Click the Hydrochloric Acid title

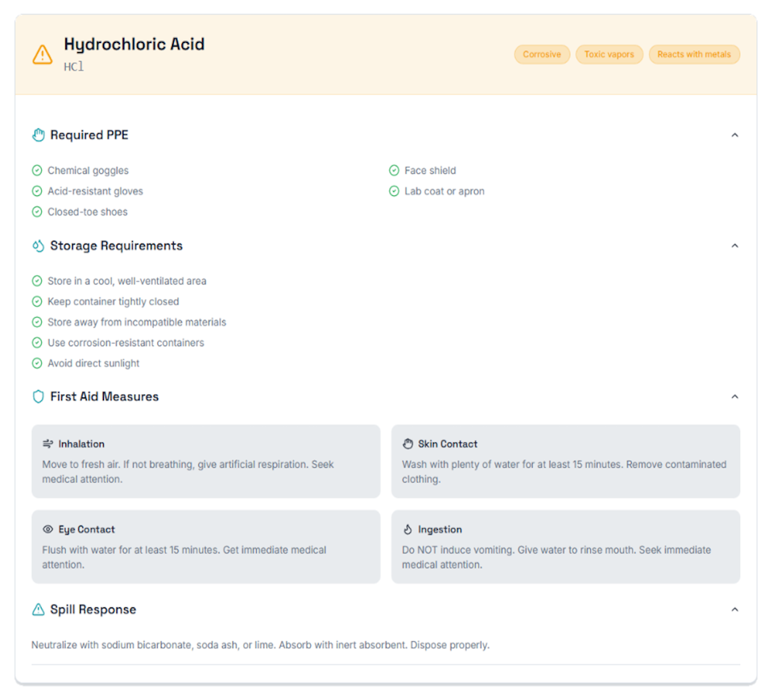134,44
